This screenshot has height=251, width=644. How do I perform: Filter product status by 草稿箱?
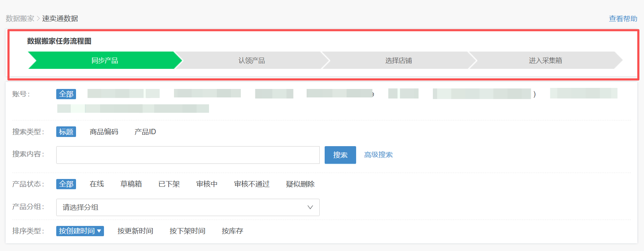pos(131,184)
